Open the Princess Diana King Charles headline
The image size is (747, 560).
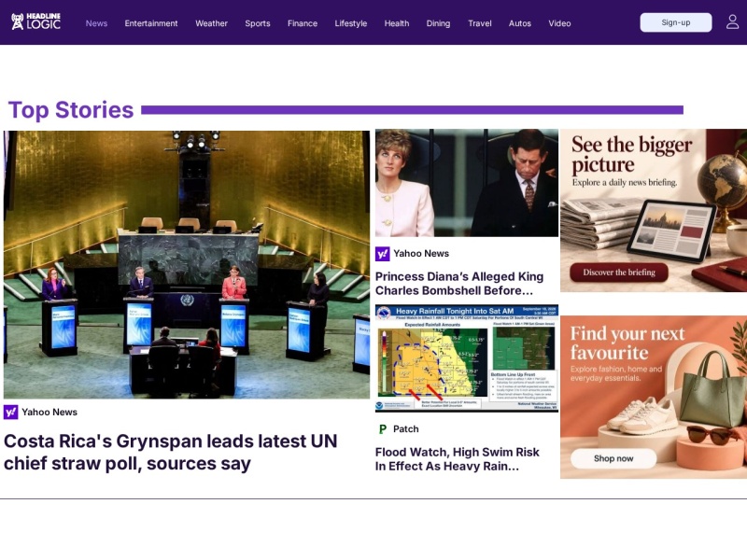[x=459, y=284]
